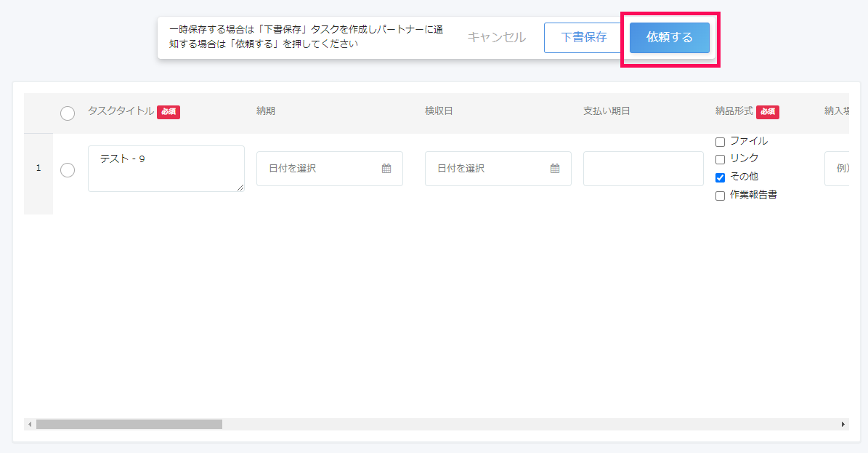Select row 1 radio circle
This screenshot has width=868, height=453.
pos(68,169)
